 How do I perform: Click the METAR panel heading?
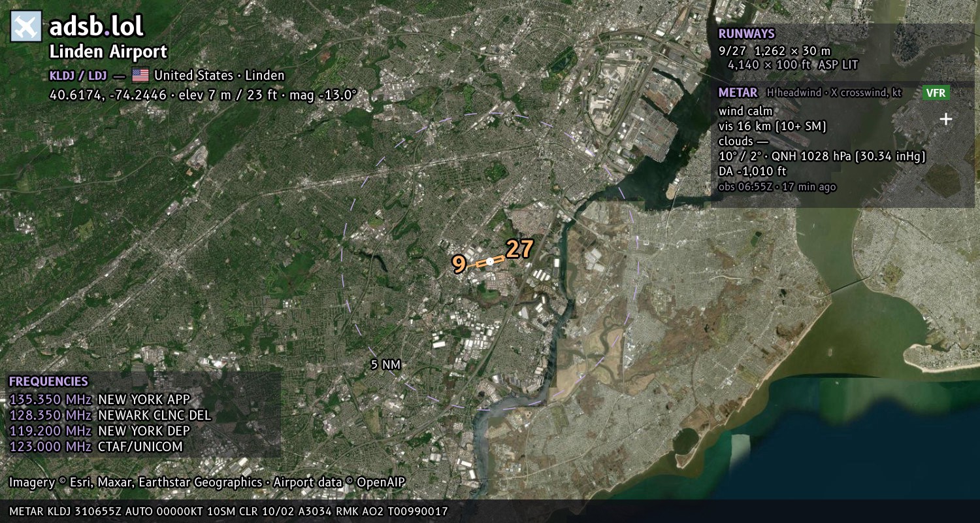(738, 93)
